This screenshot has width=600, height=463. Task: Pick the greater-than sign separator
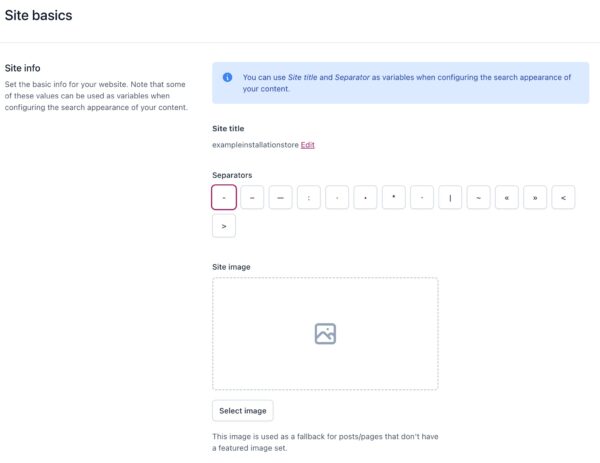coord(224,226)
